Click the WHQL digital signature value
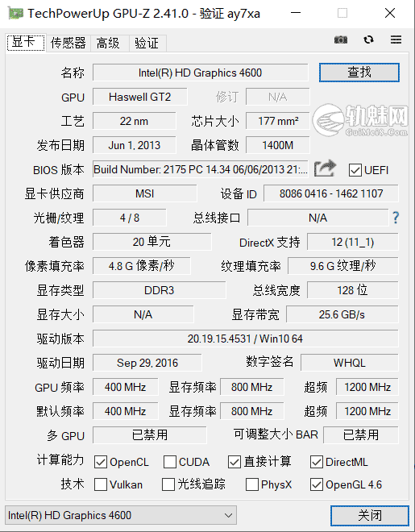The width and height of the screenshot is (415, 532). click(349, 363)
